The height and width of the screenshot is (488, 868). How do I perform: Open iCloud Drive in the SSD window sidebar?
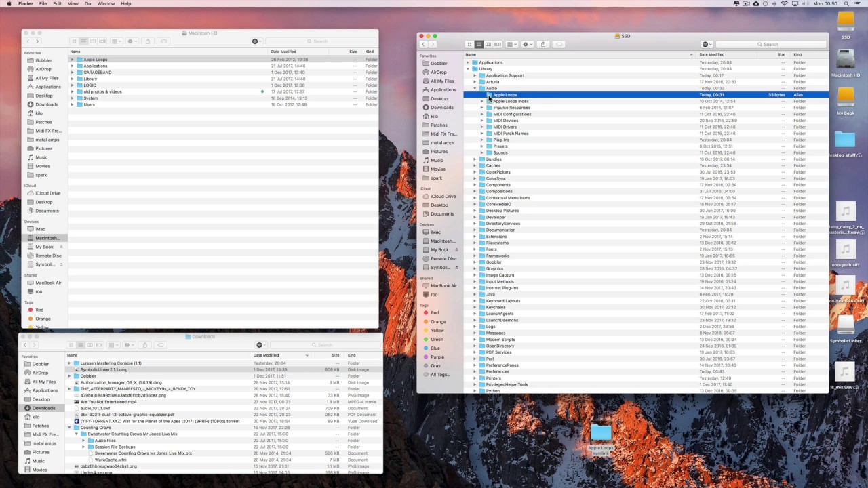443,197
